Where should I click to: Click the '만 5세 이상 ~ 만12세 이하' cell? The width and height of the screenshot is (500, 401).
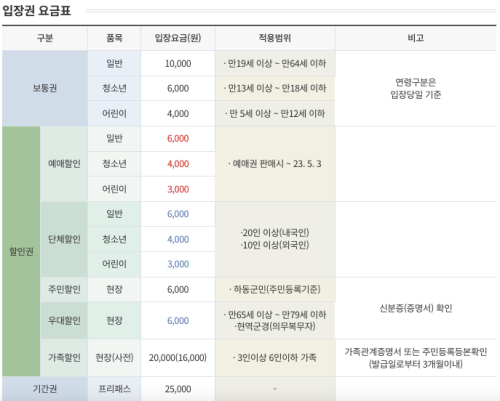coord(275,114)
